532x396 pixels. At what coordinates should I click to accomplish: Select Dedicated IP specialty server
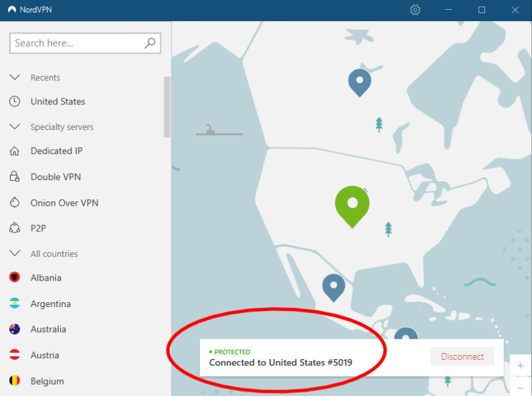(56, 150)
